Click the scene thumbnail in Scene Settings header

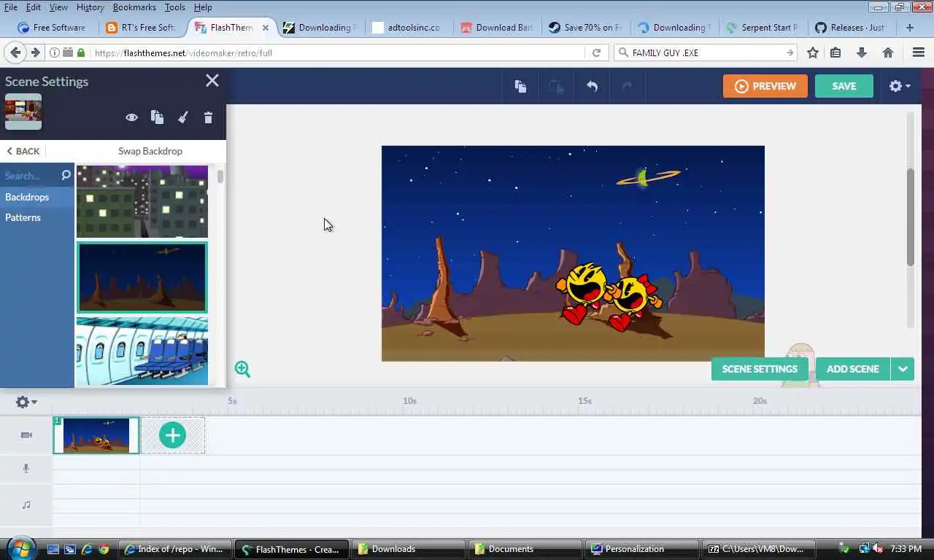pos(23,112)
